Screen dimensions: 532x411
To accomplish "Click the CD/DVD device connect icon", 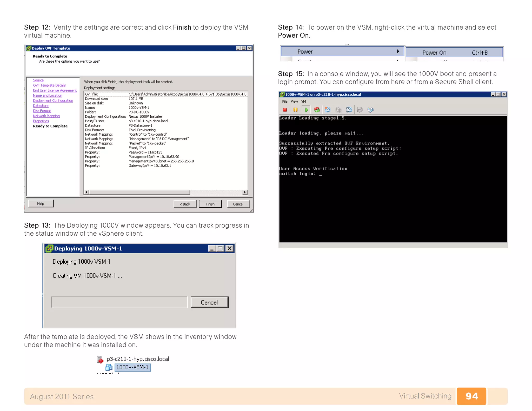I will [x=371, y=110].
